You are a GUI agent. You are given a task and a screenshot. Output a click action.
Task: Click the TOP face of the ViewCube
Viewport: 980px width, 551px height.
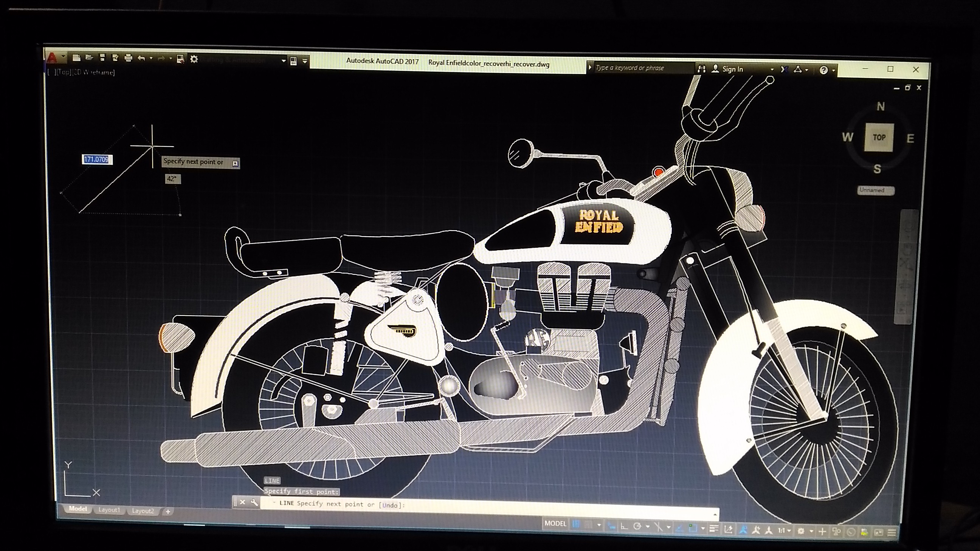point(879,137)
